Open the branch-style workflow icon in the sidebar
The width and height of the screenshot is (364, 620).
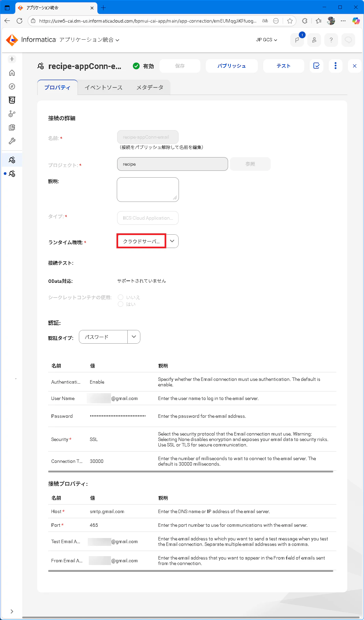12,114
